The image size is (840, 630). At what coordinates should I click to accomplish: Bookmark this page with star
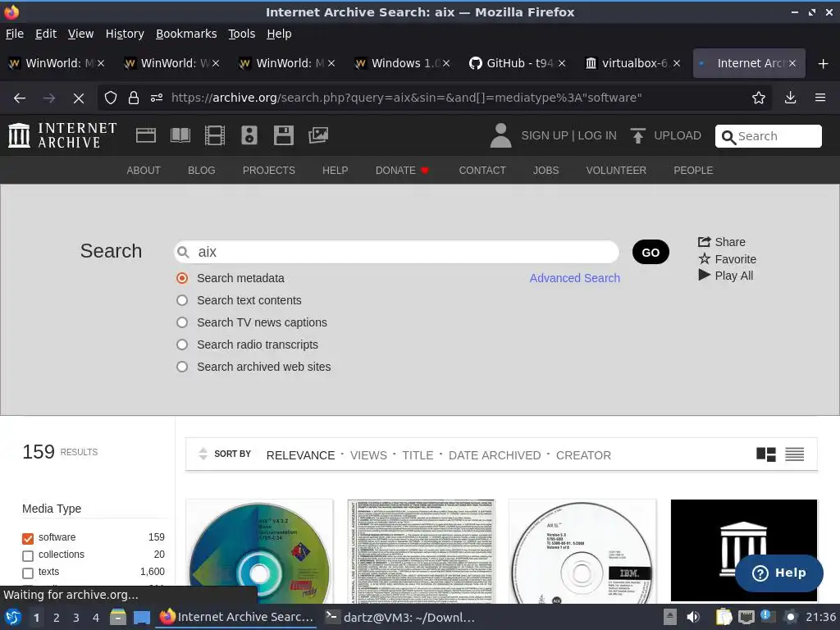click(x=759, y=98)
